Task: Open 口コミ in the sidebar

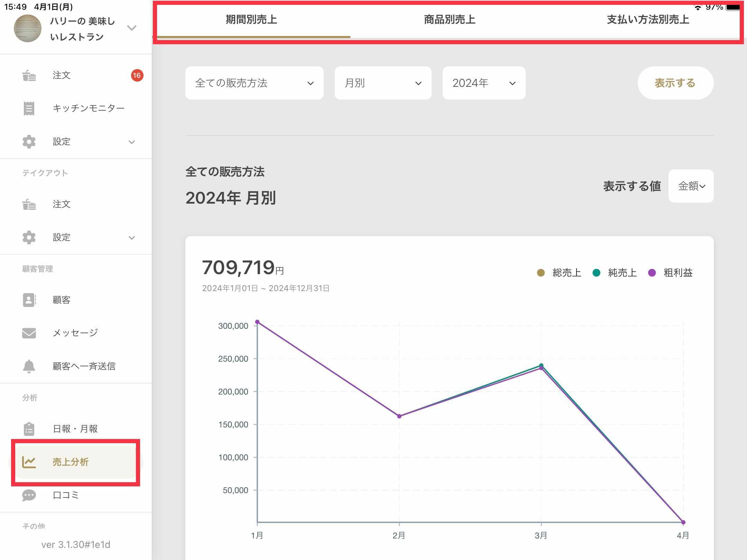Action: click(x=75, y=495)
